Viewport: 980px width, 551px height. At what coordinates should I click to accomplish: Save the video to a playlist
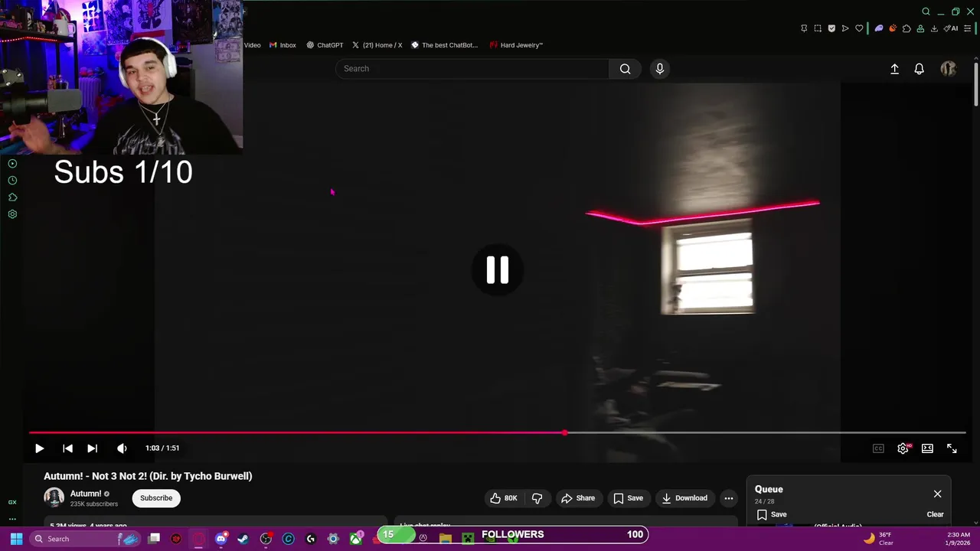pyautogui.click(x=628, y=498)
